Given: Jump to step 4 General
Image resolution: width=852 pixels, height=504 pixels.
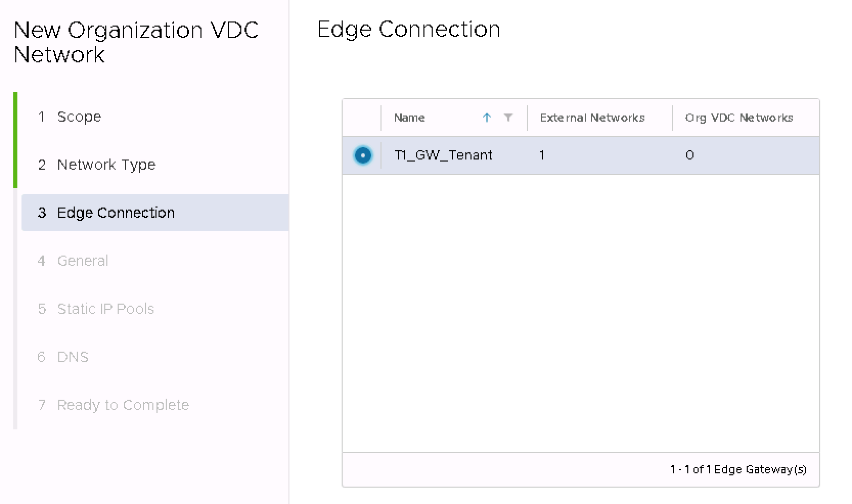Looking at the screenshot, I should (82, 261).
